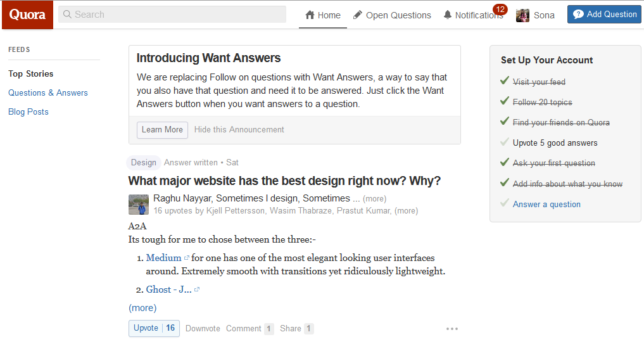Open Raghu Nayyar's name link
The width and height of the screenshot is (644, 344).
point(182,198)
